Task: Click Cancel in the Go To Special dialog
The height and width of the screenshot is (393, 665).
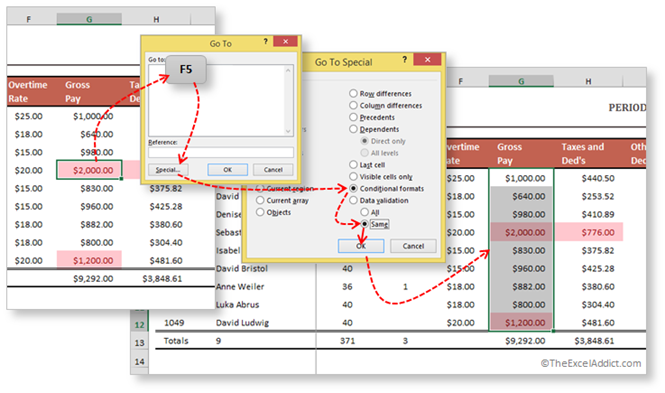Action: pyautogui.click(x=413, y=246)
